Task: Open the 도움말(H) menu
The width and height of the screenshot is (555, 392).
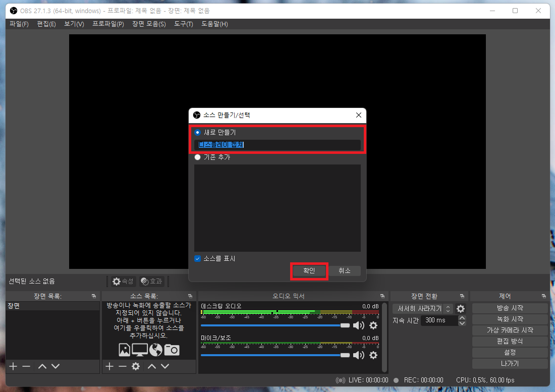Action: 214,24
